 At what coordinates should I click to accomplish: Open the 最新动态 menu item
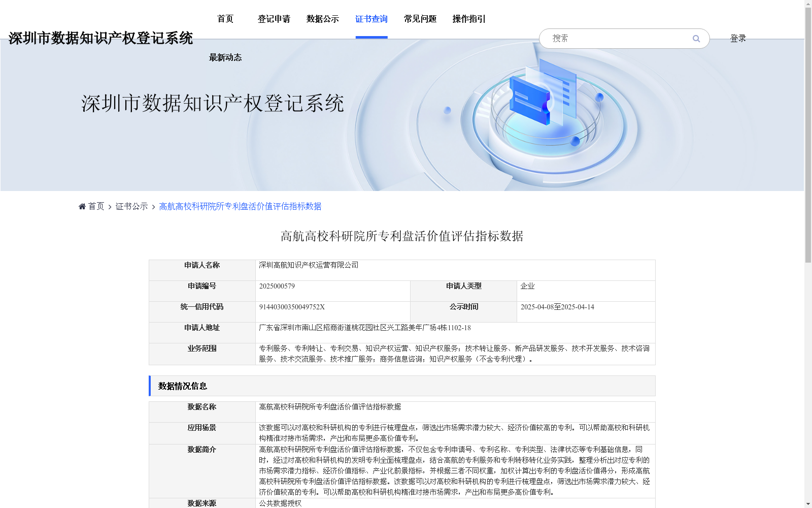[x=225, y=57]
